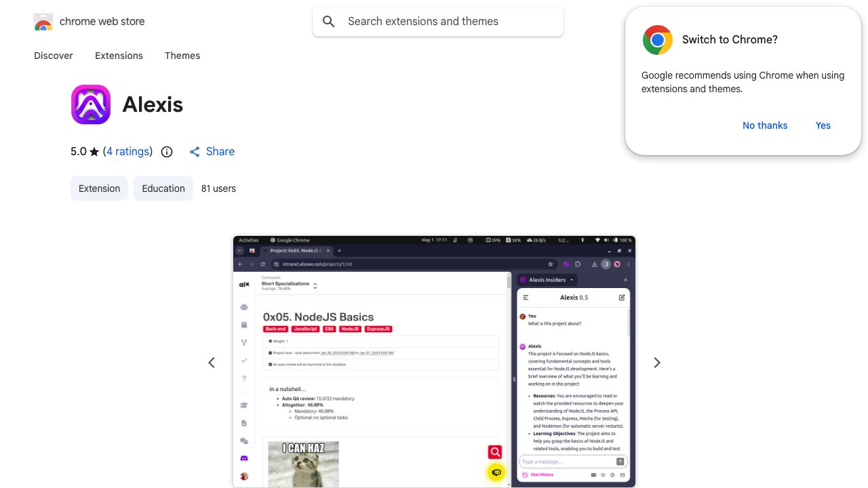
Task: Show the previous screenshot with the left arrow
Action: pyautogui.click(x=212, y=363)
